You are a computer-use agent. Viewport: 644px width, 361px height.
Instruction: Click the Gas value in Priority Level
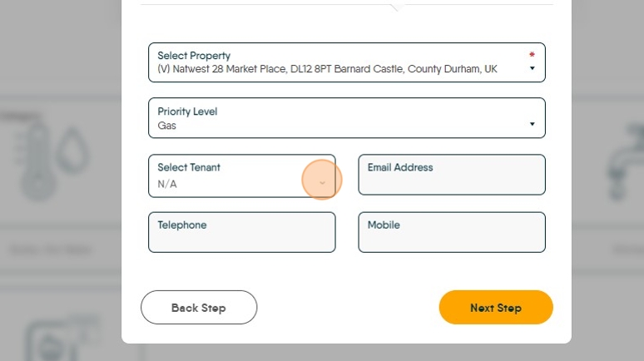click(166, 126)
